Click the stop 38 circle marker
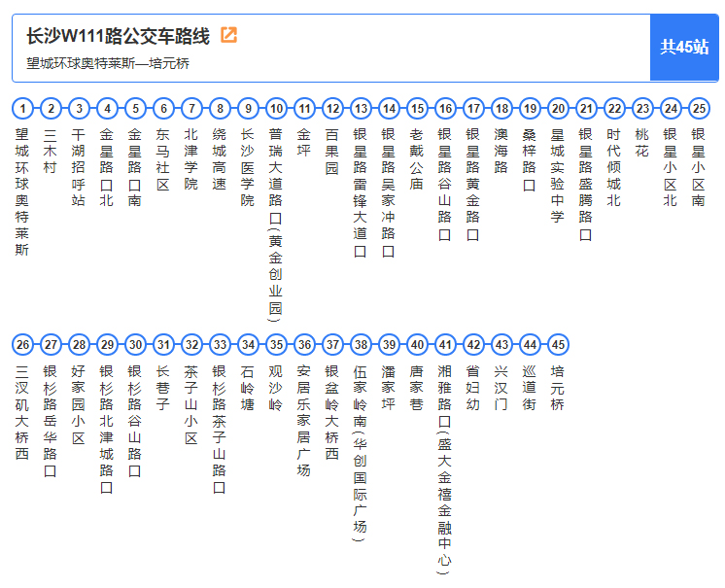Image resolution: width=725 pixels, height=588 pixels. pos(361,344)
